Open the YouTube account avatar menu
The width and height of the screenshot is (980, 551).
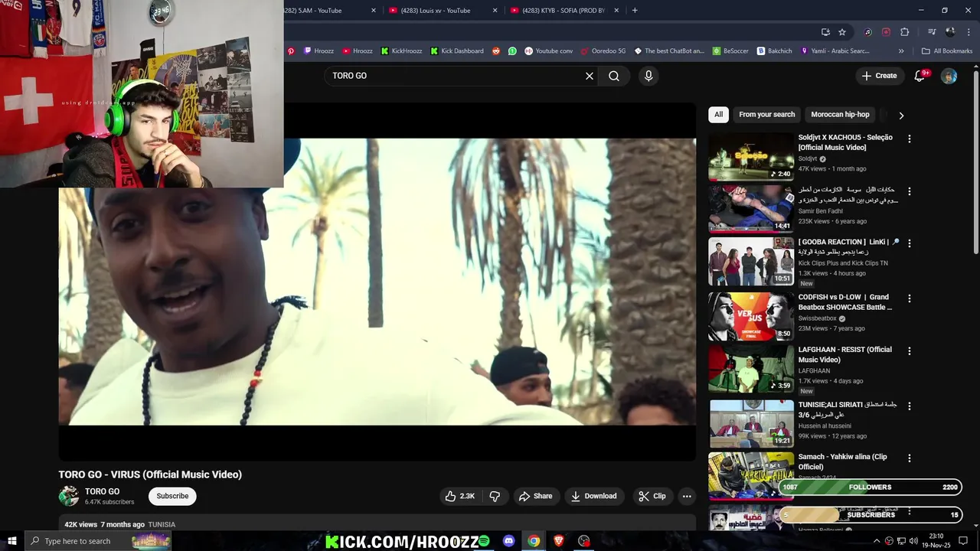(949, 76)
